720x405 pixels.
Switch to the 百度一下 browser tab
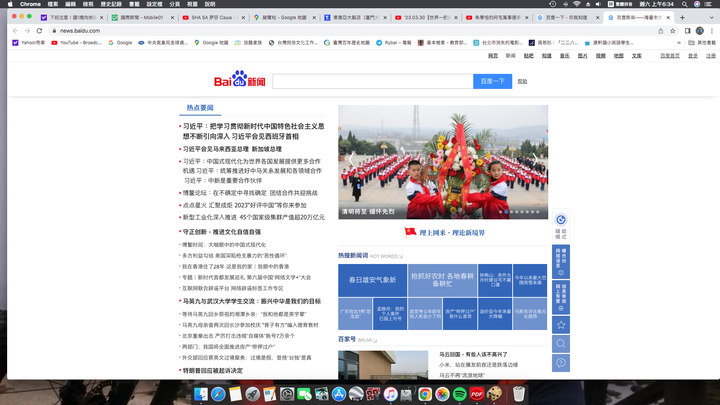click(567, 17)
